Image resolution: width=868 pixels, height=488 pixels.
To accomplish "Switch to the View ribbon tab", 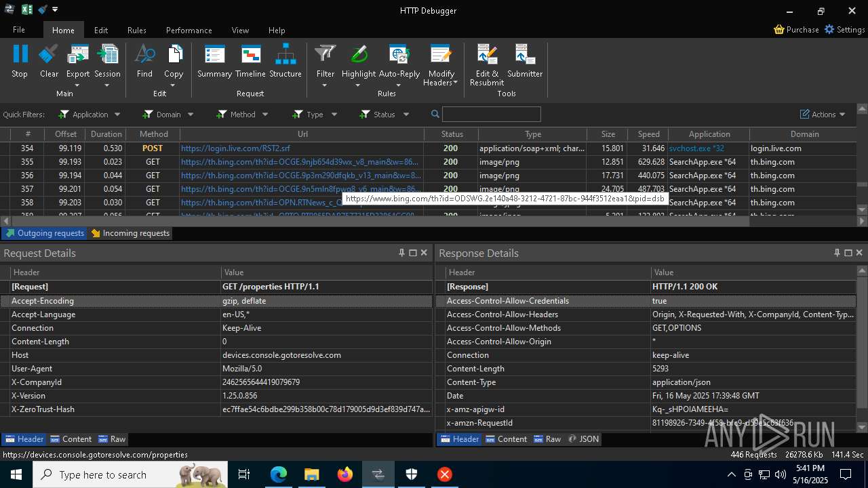I will (x=240, y=30).
